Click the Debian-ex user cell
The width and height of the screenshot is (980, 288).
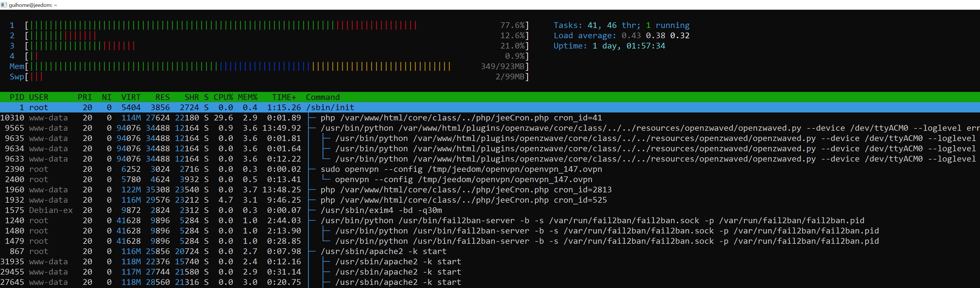click(x=51, y=210)
